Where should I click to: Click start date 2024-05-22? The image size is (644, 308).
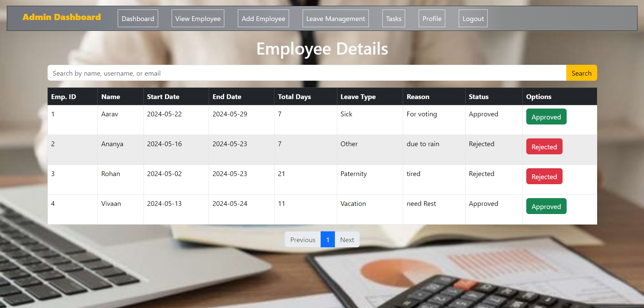tap(164, 114)
